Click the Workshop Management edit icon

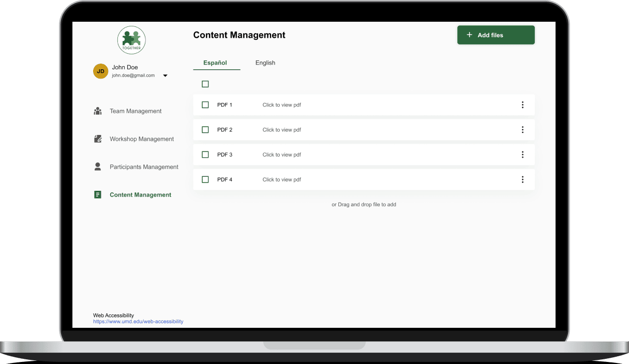pyautogui.click(x=98, y=139)
